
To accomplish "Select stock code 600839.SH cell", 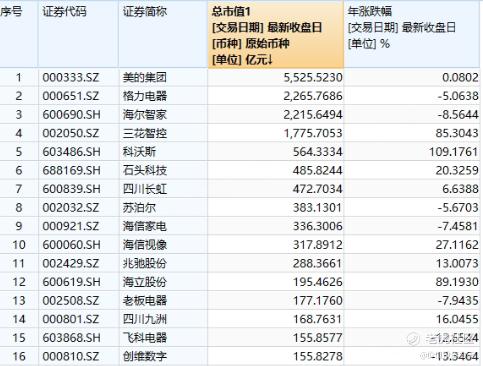I will [78, 189].
